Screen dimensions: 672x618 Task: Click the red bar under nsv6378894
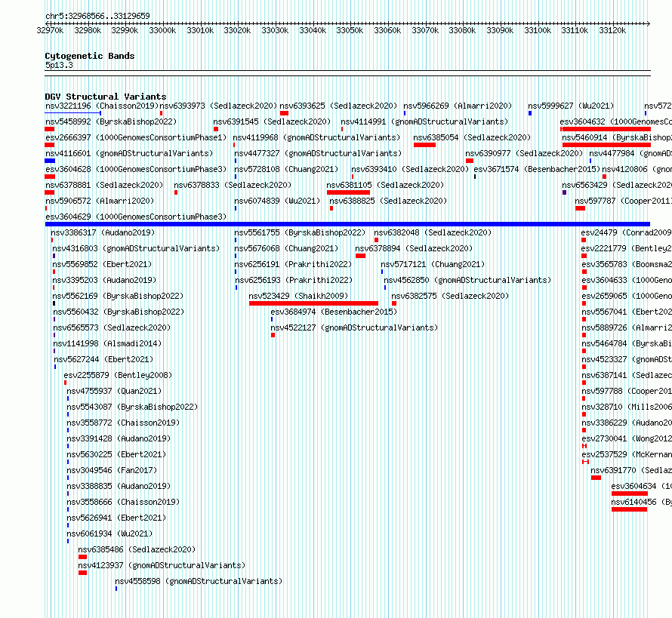click(x=360, y=256)
